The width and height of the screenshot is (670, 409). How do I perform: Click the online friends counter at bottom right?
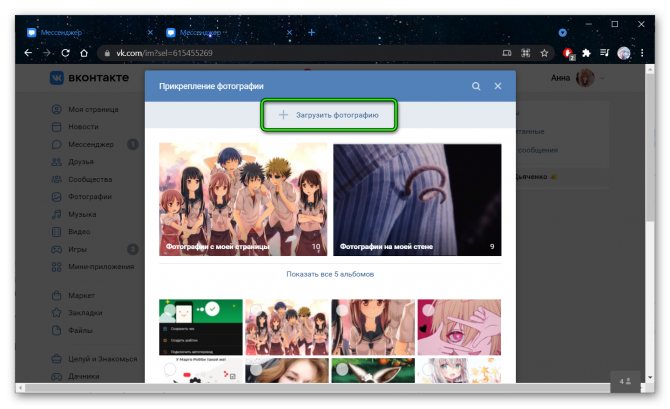pyautogui.click(x=626, y=381)
